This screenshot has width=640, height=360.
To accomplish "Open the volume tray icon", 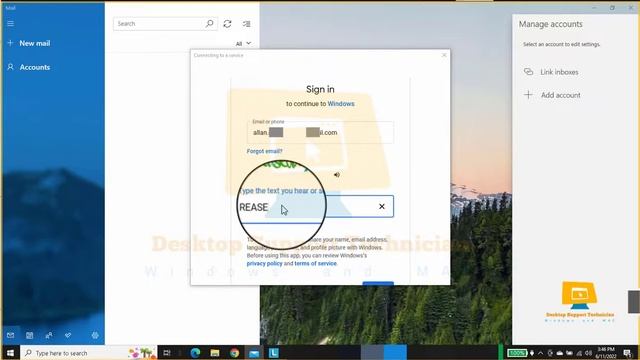I will (x=588, y=353).
